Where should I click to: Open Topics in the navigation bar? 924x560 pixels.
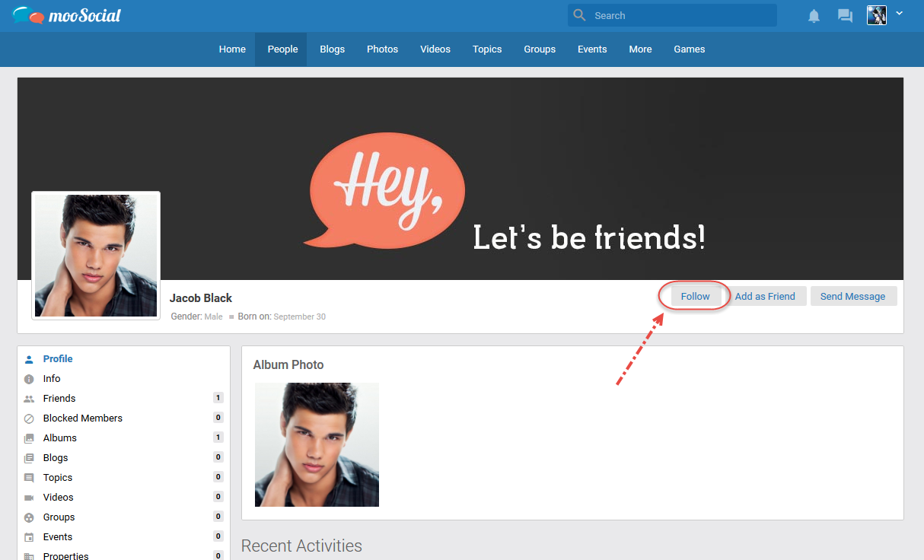pos(487,49)
